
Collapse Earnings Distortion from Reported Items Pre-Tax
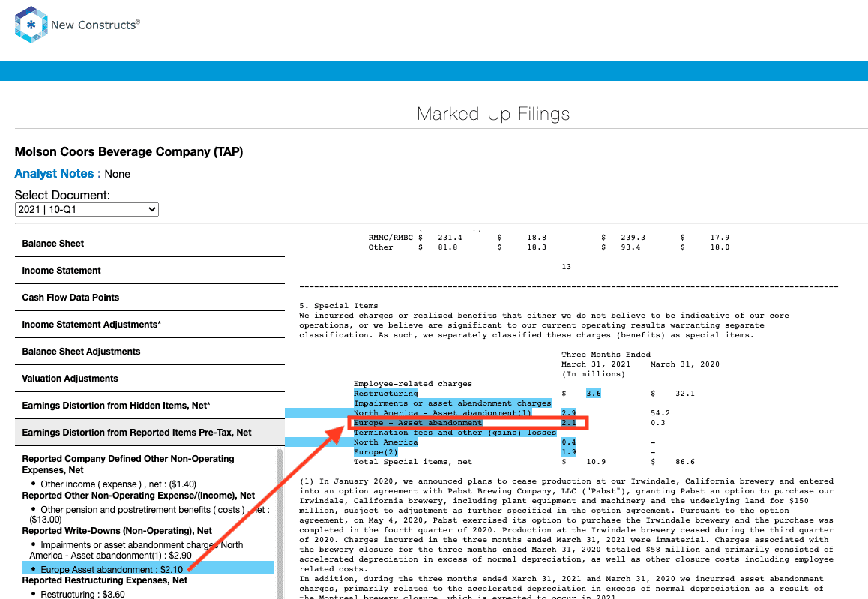click(149, 433)
